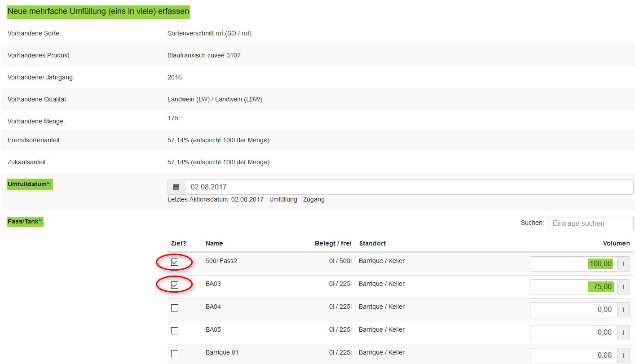Click the BA03 row name cell
Screen dimensions: 635x364
[213, 284]
